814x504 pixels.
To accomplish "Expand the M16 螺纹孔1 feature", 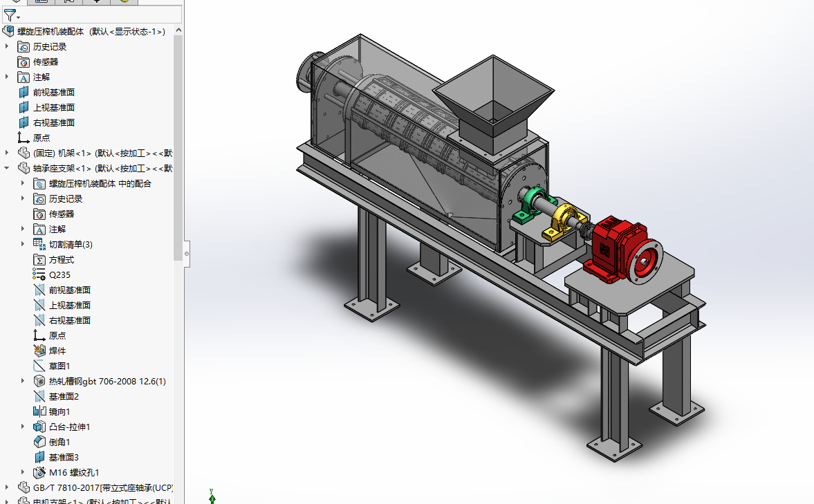I will pos(22,472).
